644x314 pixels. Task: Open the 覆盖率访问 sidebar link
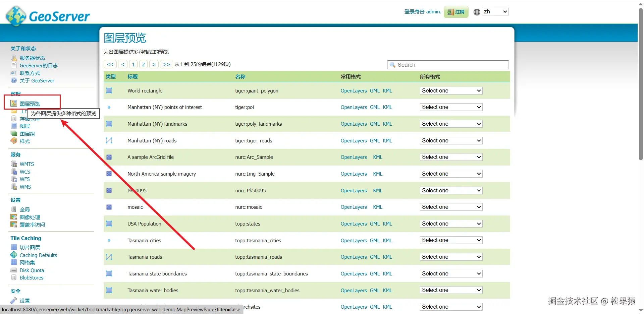32,225
